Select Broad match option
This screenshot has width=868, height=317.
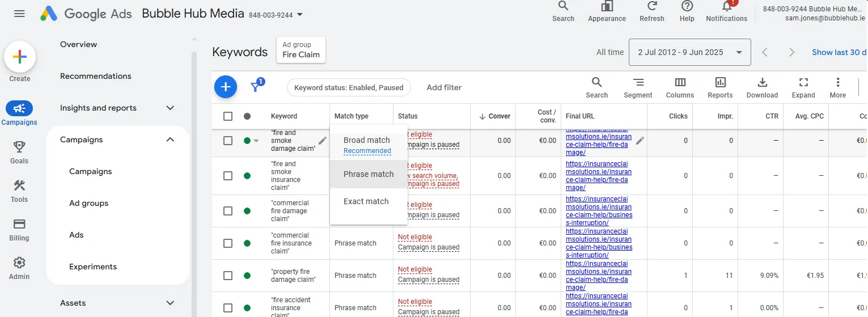pyautogui.click(x=369, y=145)
